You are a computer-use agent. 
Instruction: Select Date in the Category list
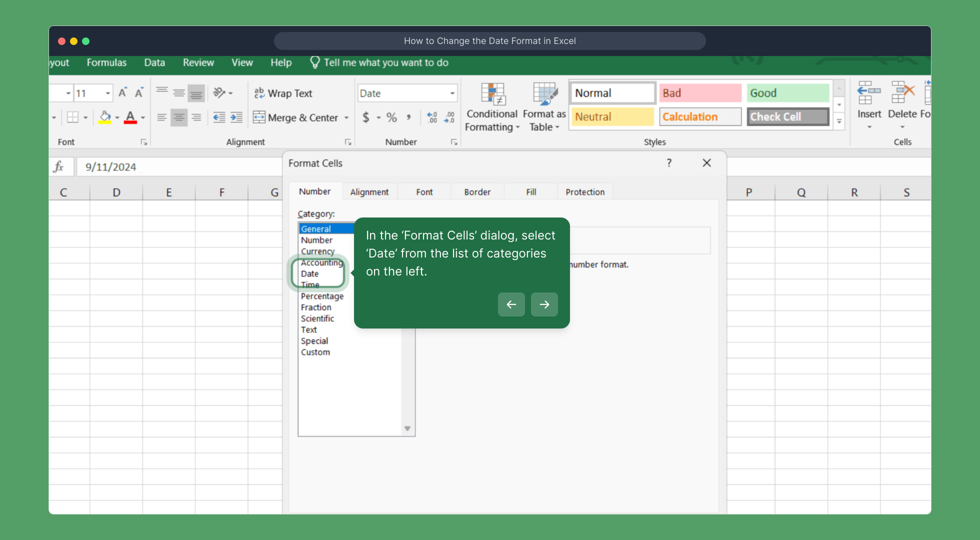[310, 273]
